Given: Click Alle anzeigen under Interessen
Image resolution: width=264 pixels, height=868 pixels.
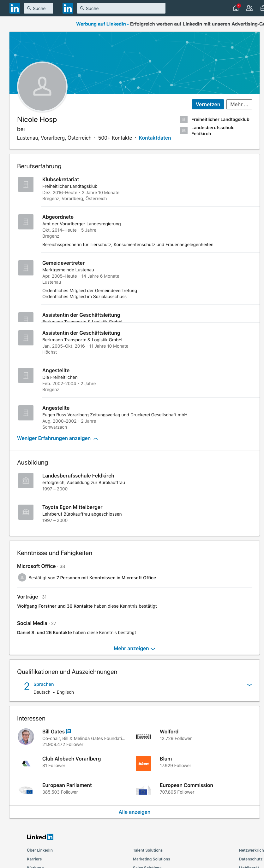Looking at the screenshot, I should 134,812.
